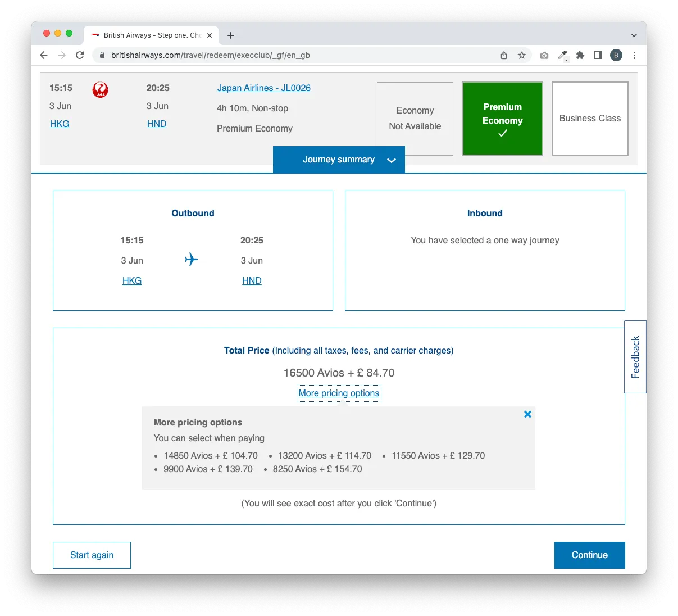Viewport: 678px width, 616px height.
Task: Open HND airport link in flight row
Action: point(157,124)
